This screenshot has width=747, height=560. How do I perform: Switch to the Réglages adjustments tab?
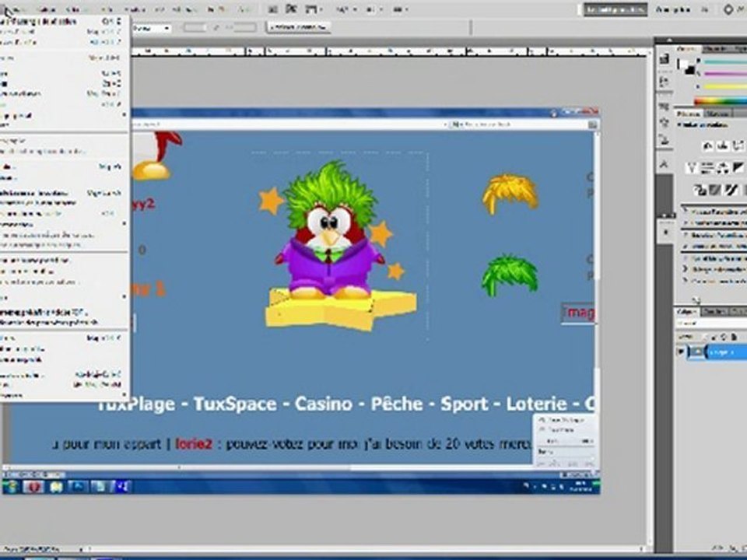click(689, 114)
